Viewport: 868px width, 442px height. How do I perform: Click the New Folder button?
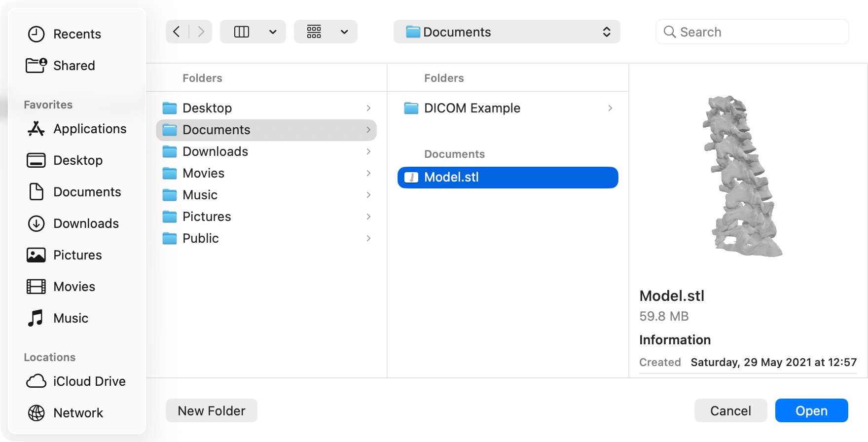pyautogui.click(x=212, y=410)
